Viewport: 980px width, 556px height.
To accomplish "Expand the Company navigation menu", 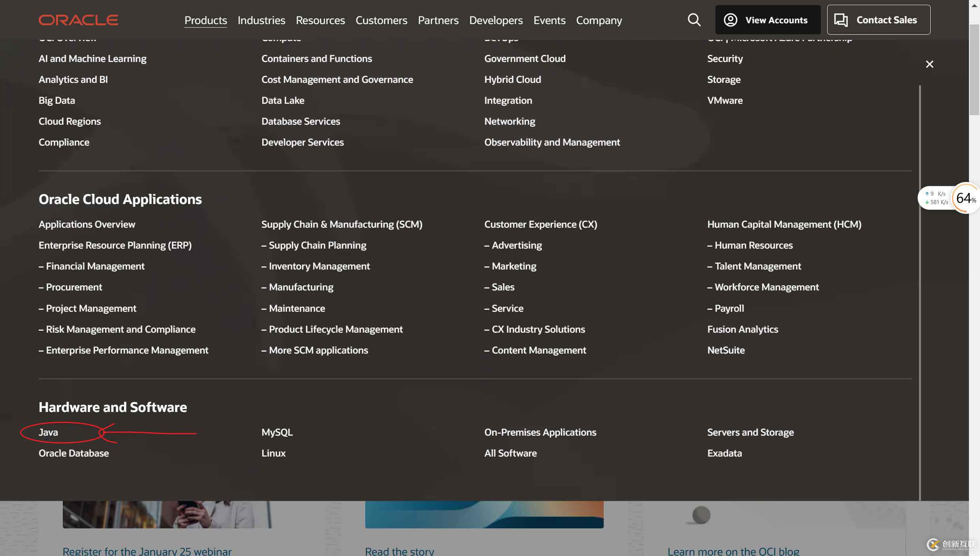I will point(599,20).
